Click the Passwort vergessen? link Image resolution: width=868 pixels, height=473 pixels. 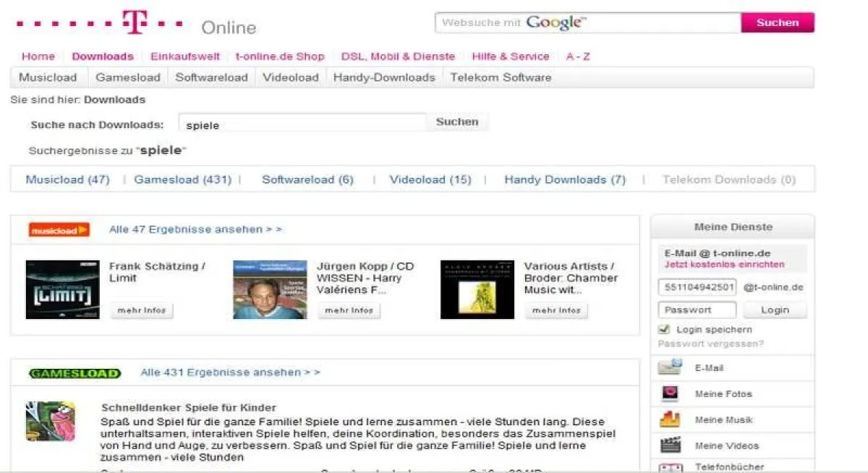[710, 344]
